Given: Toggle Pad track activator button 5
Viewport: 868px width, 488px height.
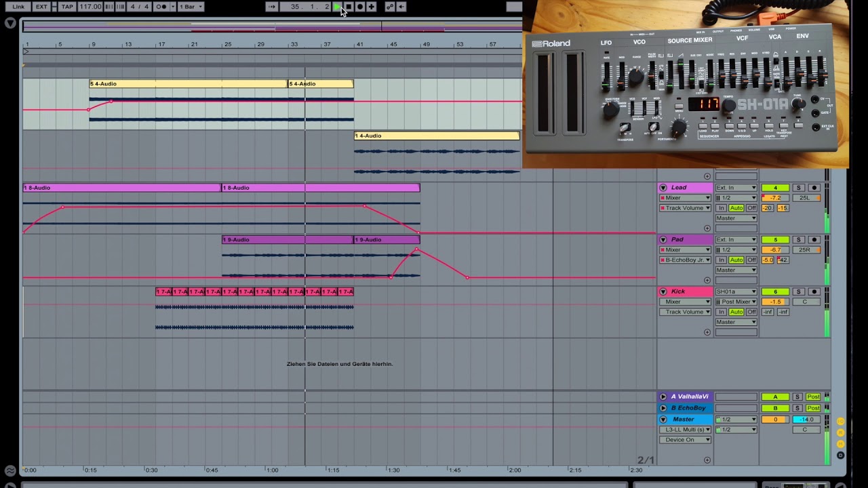Looking at the screenshot, I should coord(775,240).
